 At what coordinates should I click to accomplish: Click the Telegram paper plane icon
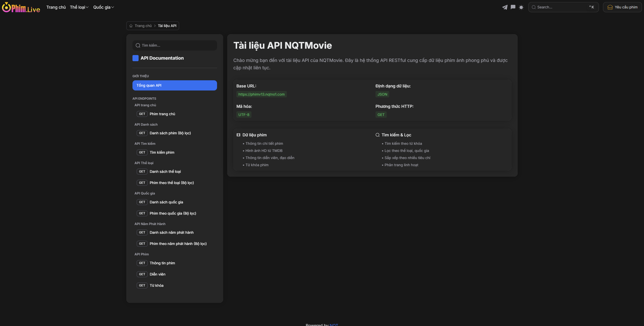[x=505, y=7]
